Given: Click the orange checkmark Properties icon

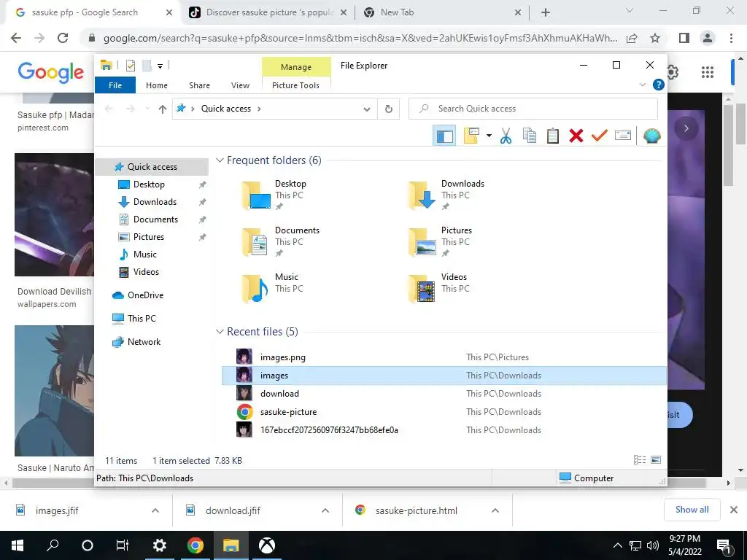Looking at the screenshot, I should click(600, 136).
